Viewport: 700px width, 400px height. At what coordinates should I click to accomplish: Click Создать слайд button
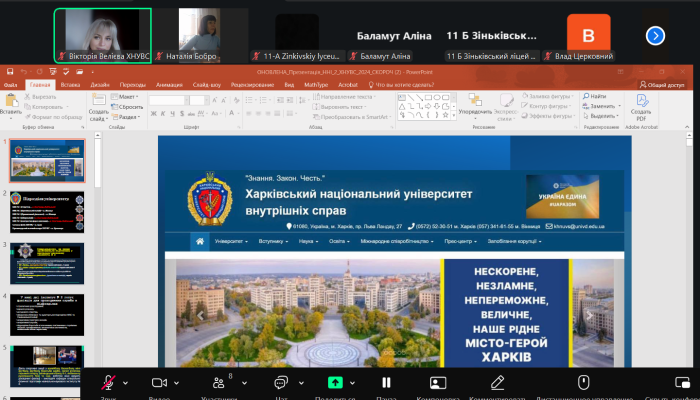(x=98, y=109)
